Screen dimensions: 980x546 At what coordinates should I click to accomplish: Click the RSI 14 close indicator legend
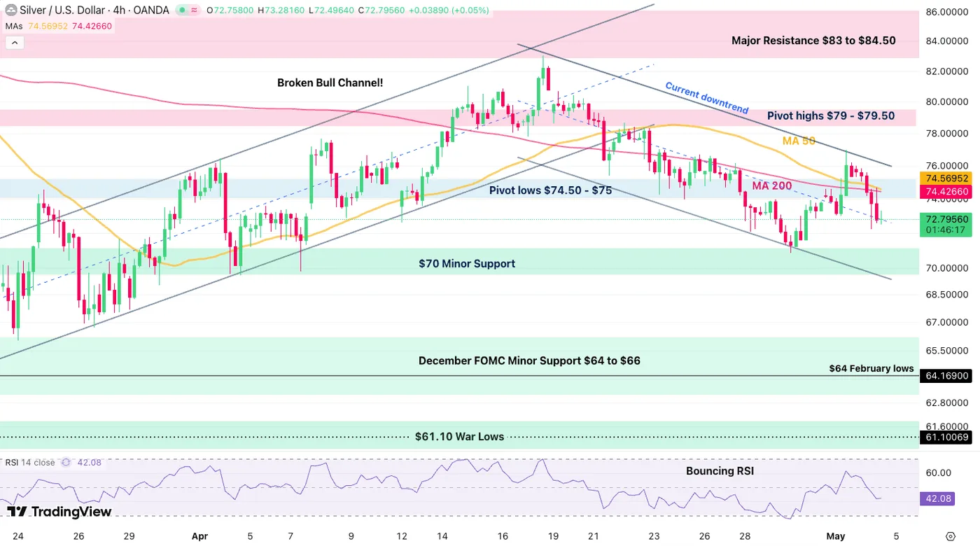pos(30,462)
